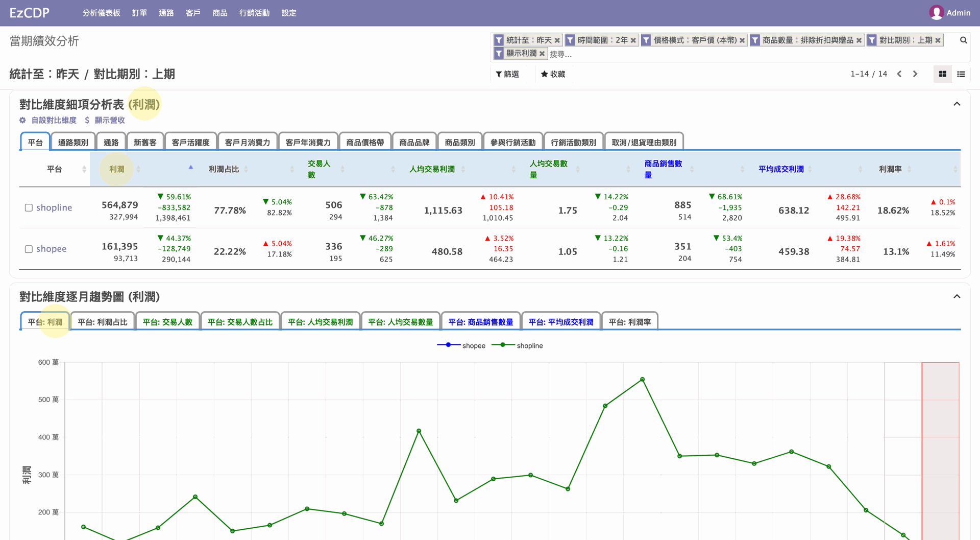Click the Admin username
The image size is (980, 540).
[958, 13]
